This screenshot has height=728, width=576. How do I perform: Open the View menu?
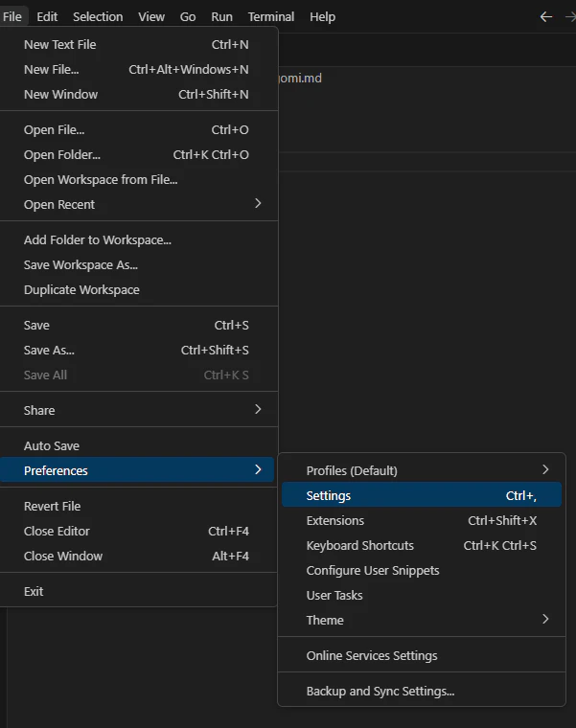tap(151, 16)
